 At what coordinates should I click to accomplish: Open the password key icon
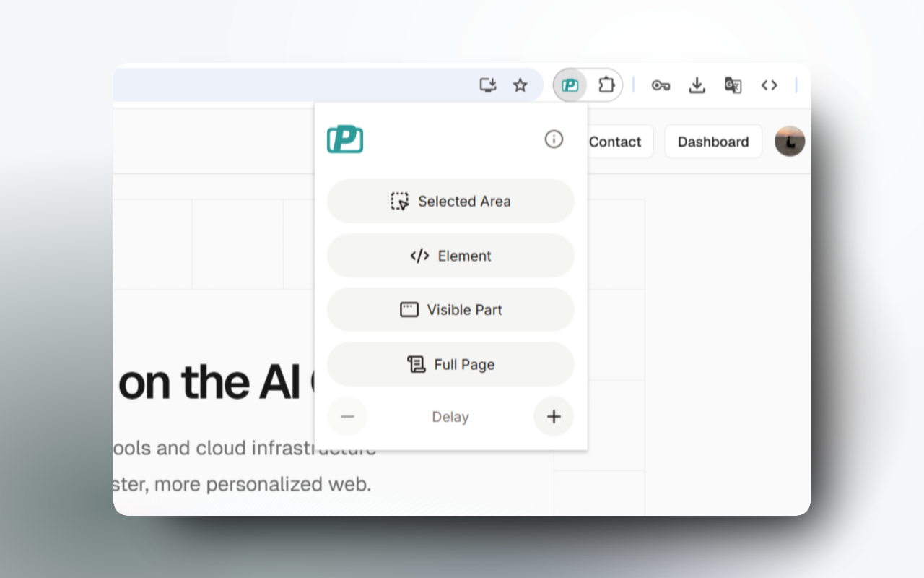pyautogui.click(x=661, y=85)
